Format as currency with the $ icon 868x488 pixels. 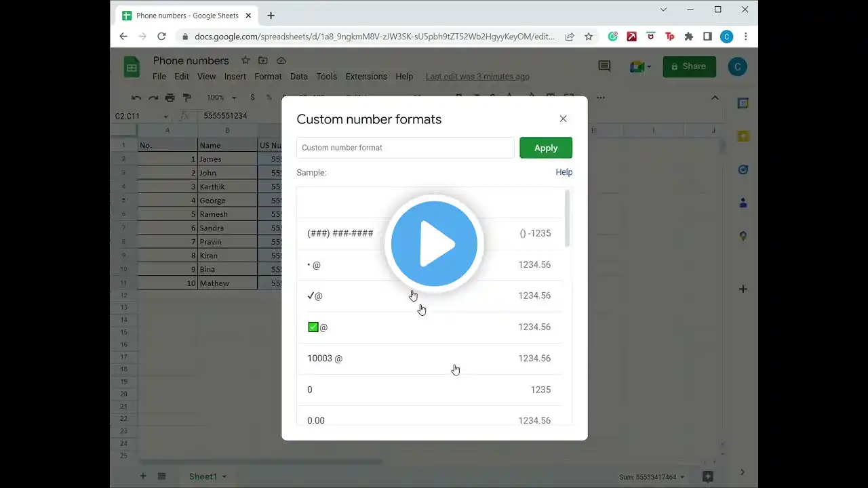click(x=253, y=98)
